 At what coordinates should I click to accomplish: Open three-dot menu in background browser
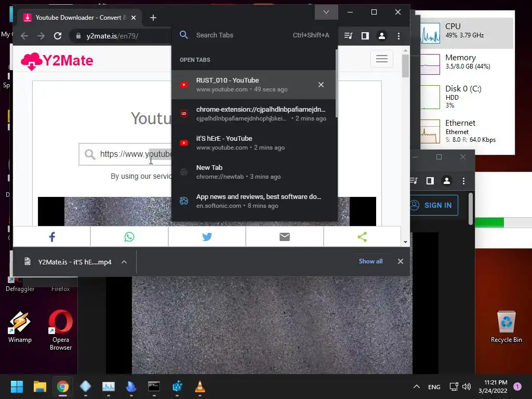463,181
